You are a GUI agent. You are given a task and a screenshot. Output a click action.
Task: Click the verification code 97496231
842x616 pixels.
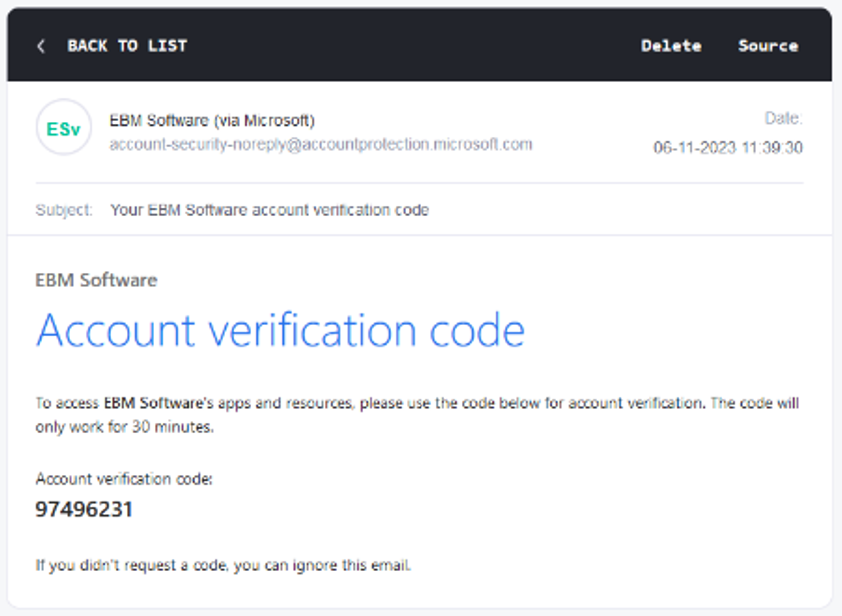pos(84,510)
